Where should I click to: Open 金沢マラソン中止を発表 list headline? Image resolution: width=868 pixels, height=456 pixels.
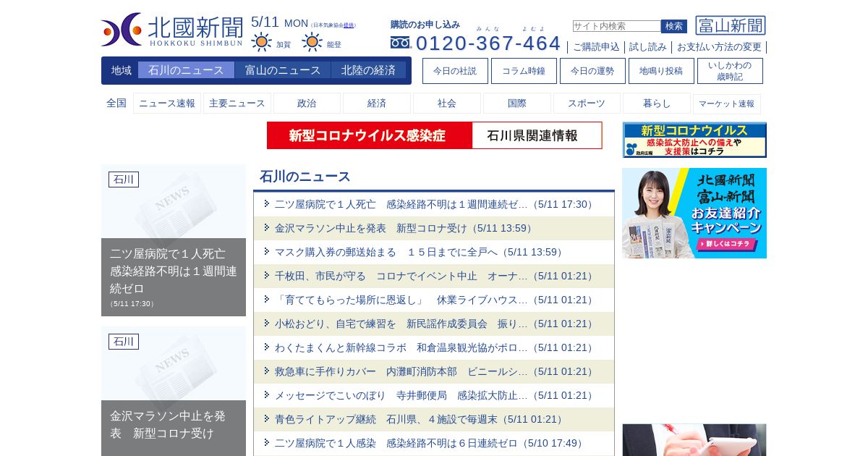point(405,228)
